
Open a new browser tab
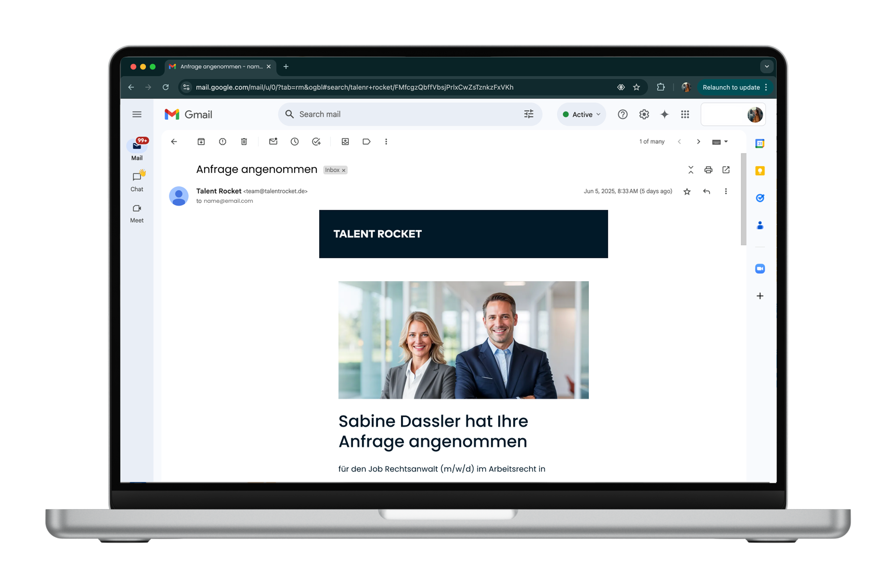(x=286, y=67)
